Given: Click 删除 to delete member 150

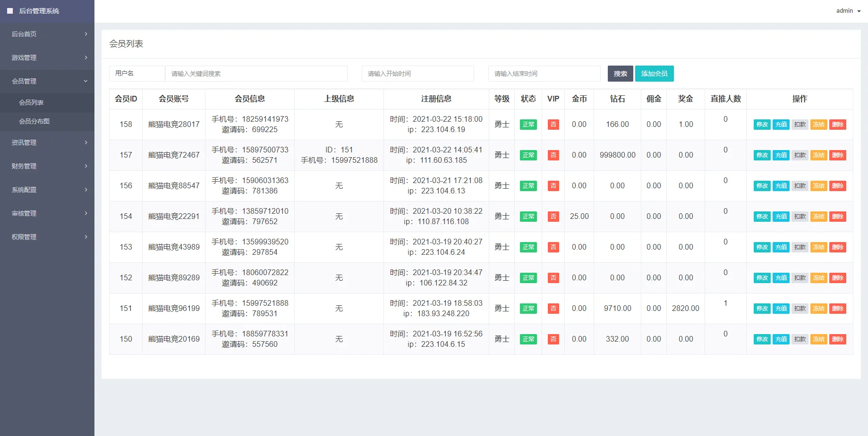Looking at the screenshot, I should tap(838, 339).
